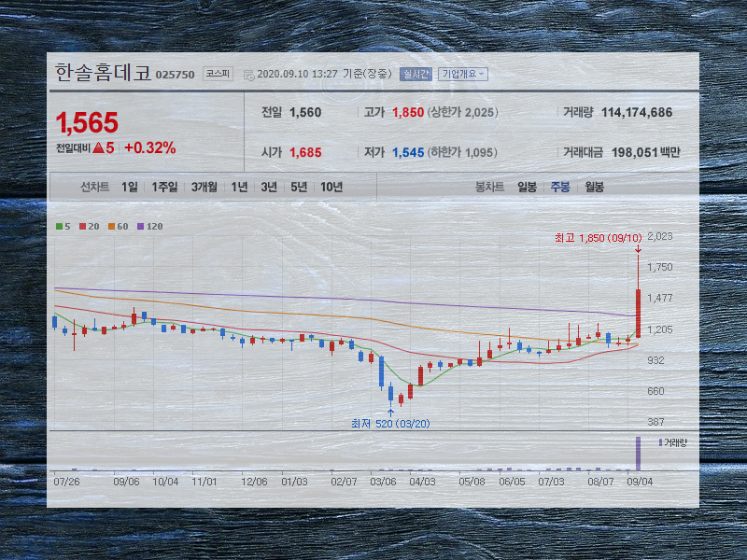Image resolution: width=747 pixels, height=560 pixels.
Task: Click the 한솔홈데코 stock name
Action: [x=103, y=73]
